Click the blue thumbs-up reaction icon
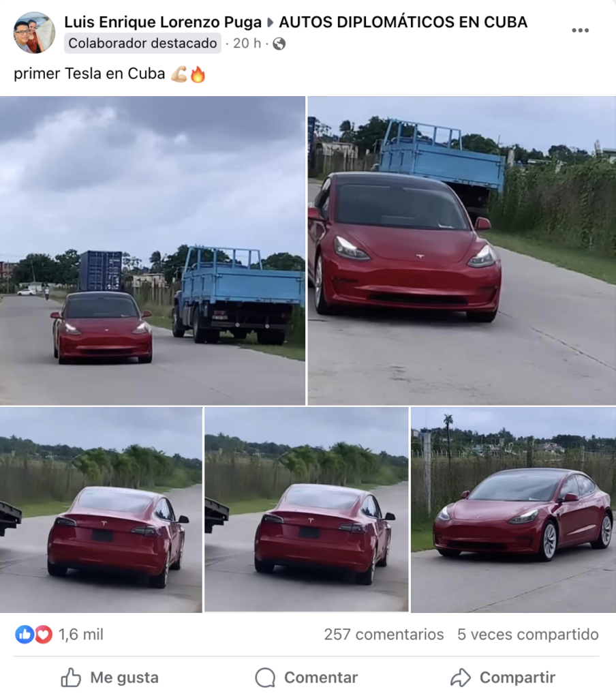The height and width of the screenshot is (698, 616). [x=25, y=635]
